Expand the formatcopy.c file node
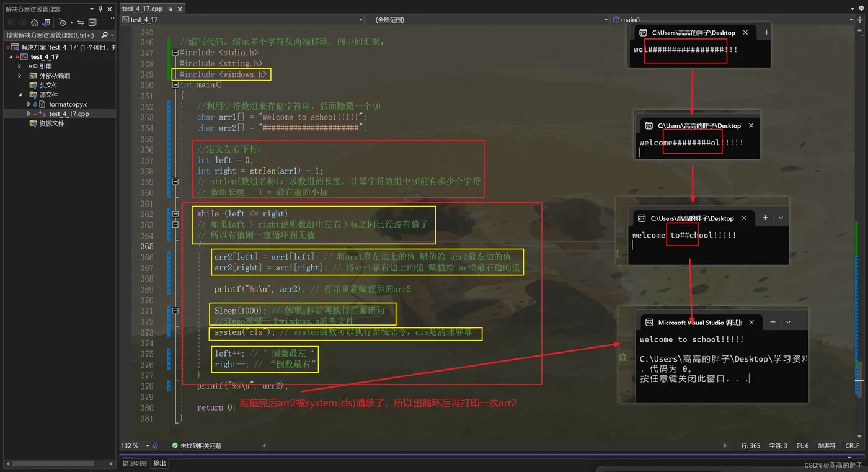Image resolution: width=868 pixels, height=472 pixels. [29, 104]
